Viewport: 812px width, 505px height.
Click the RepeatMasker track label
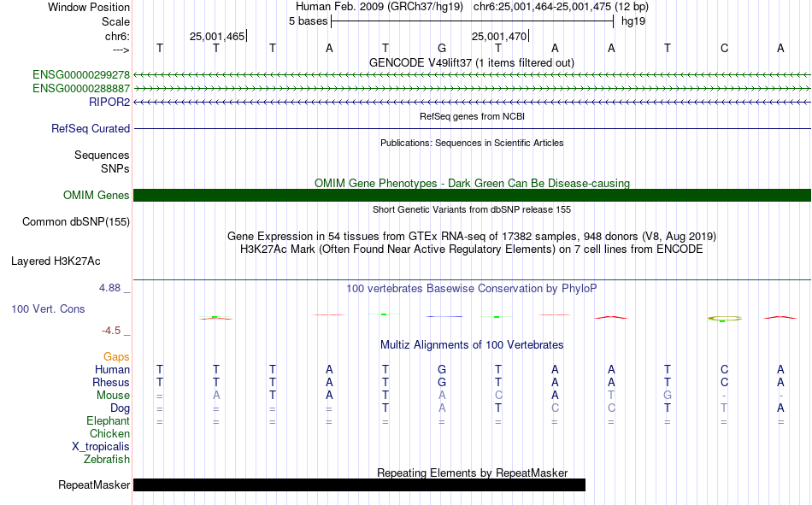pyautogui.click(x=94, y=484)
